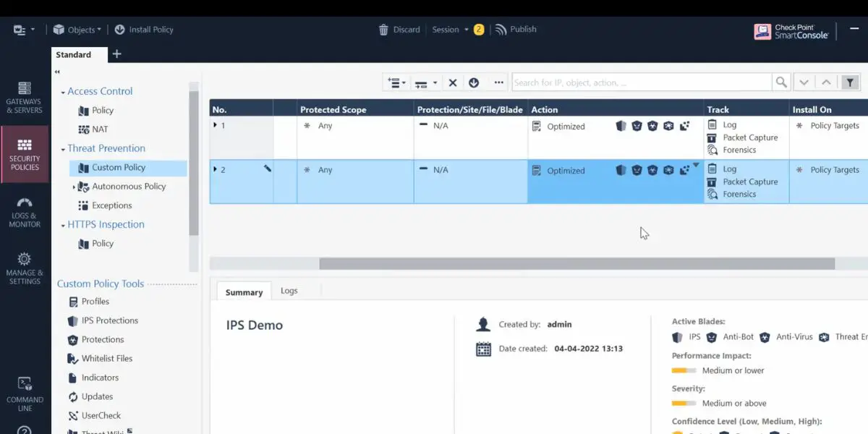This screenshot has width=868, height=434.
Task: Open Profiles in Custom Policy Tools
Action: point(88,302)
